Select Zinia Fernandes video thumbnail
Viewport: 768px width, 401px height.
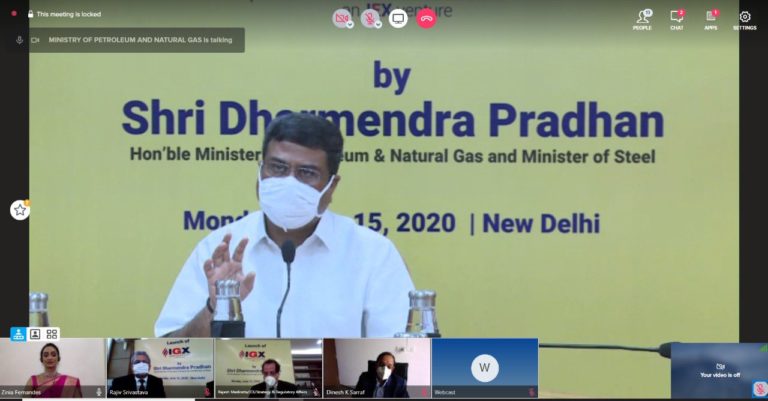click(52, 368)
